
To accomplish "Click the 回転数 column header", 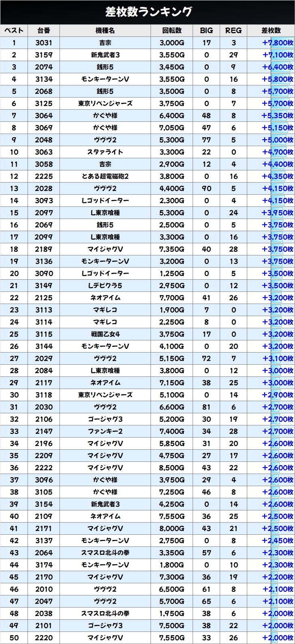I will click(x=172, y=31).
